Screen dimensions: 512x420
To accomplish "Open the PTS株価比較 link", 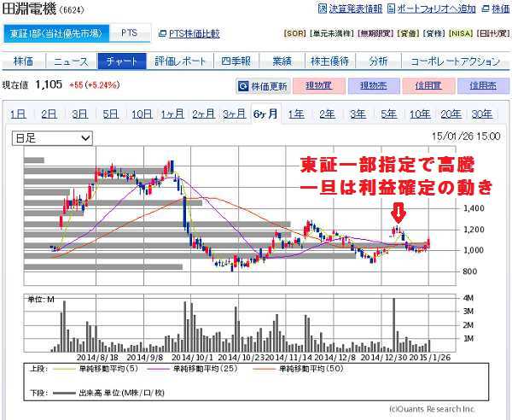I will point(195,33).
